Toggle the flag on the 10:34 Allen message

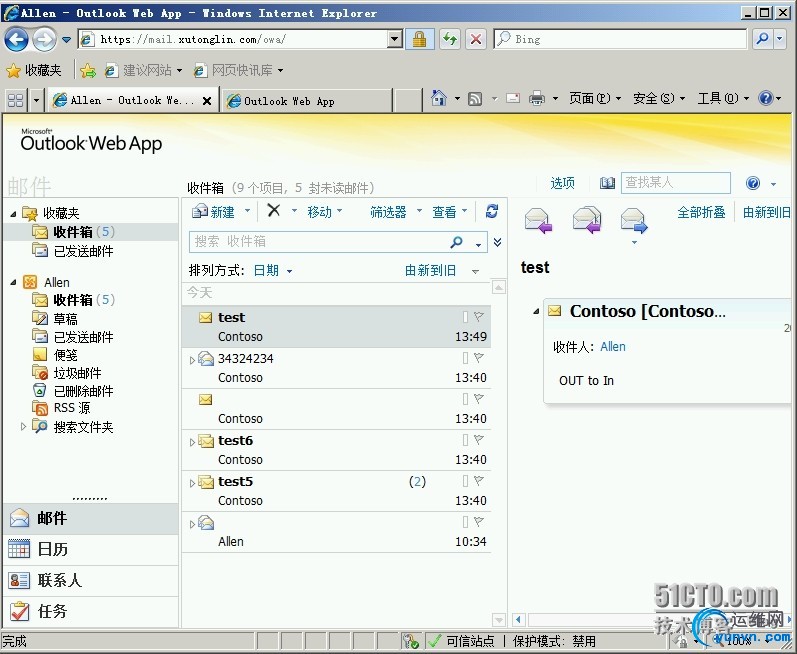coord(478,522)
